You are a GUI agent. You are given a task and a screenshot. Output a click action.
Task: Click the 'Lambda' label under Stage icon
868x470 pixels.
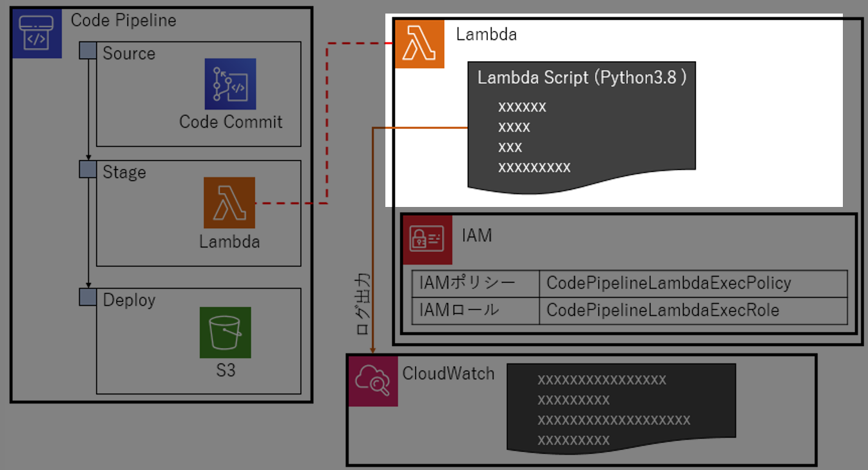point(229,242)
